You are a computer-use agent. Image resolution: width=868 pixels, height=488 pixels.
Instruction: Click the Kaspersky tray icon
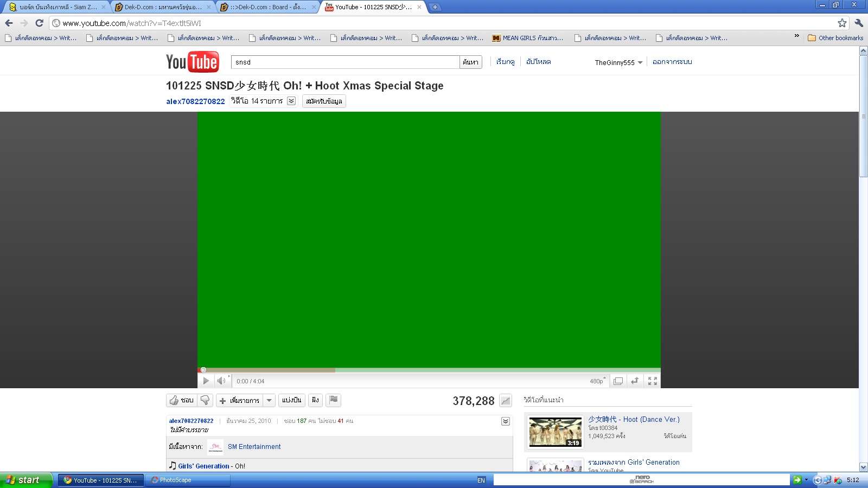[838, 480]
